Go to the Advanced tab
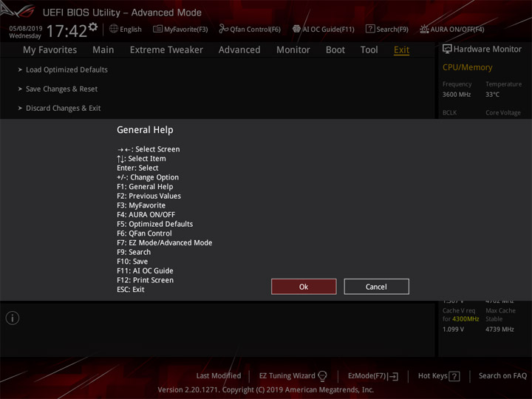 239,50
